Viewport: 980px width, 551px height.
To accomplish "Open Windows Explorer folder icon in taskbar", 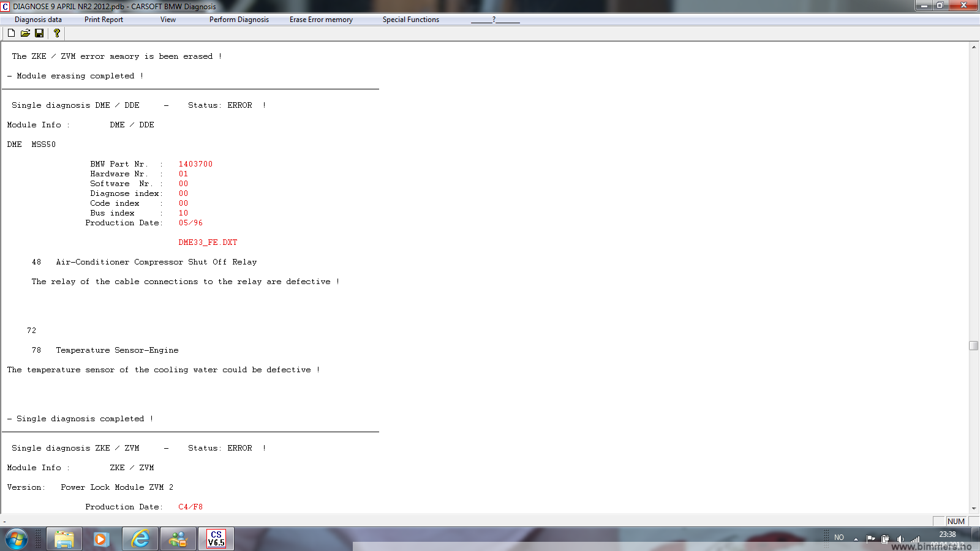I will click(64, 539).
